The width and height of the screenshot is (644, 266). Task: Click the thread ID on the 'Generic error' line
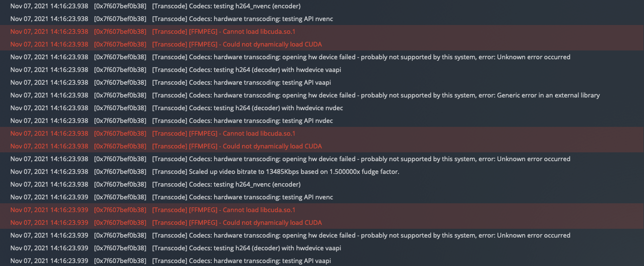[120, 95]
